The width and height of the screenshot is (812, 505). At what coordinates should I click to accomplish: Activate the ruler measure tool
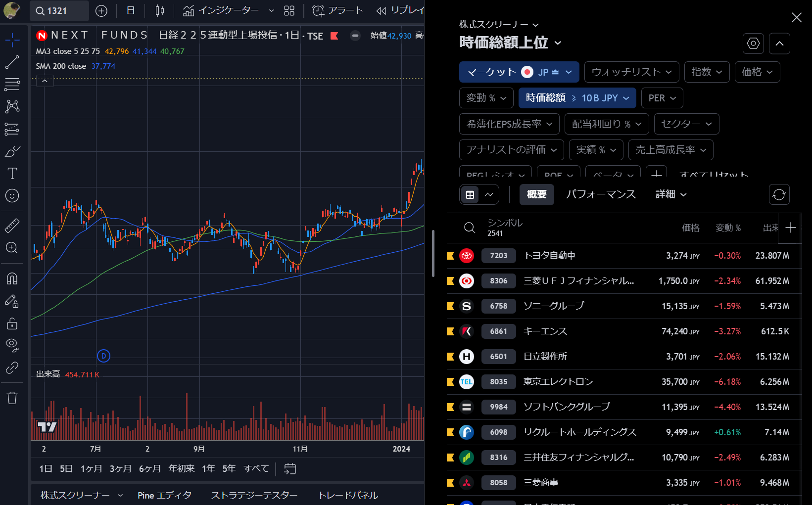click(12, 225)
